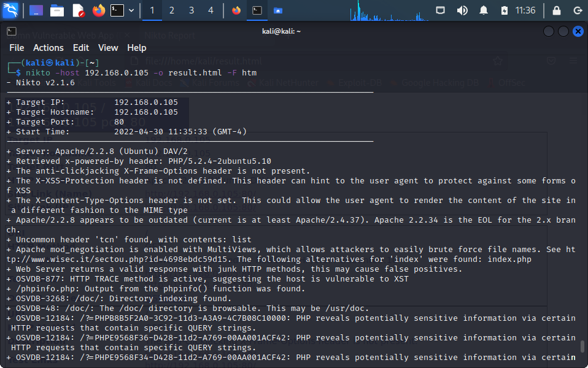Open the file manager launcher in panel
The height and width of the screenshot is (368, 588).
click(x=57, y=10)
